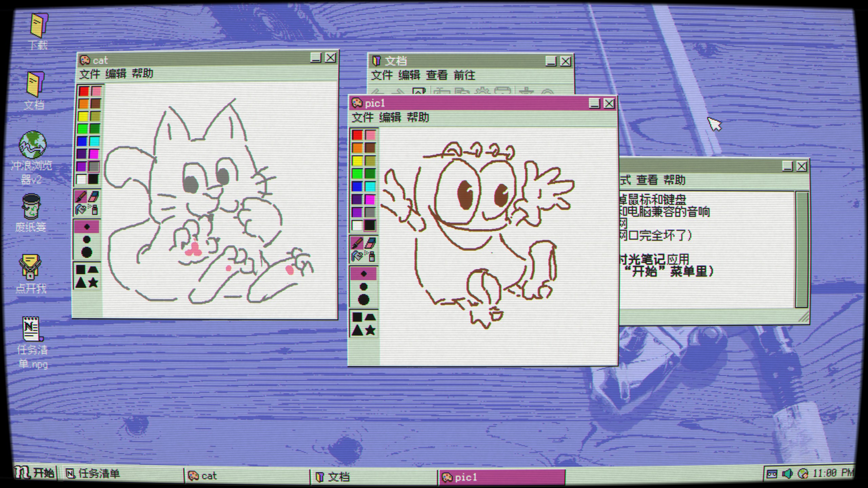Pick the black swatch in cat window
868x488 pixels.
point(93,179)
